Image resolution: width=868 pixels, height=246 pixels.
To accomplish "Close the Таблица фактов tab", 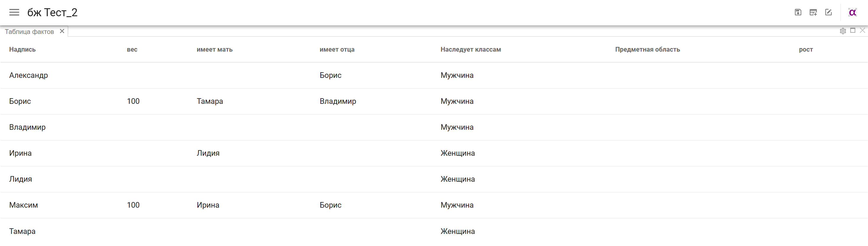I will pos(62,31).
